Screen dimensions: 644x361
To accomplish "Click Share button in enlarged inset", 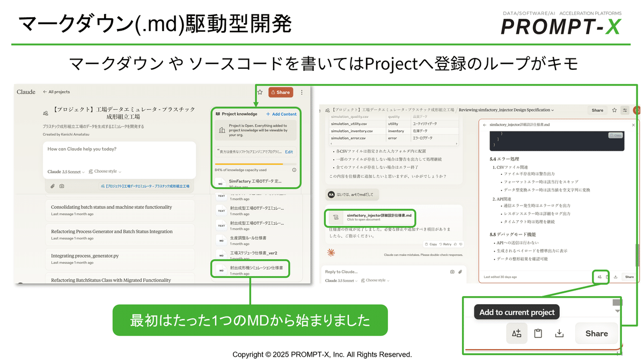I will pyautogui.click(x=596, y=333).
